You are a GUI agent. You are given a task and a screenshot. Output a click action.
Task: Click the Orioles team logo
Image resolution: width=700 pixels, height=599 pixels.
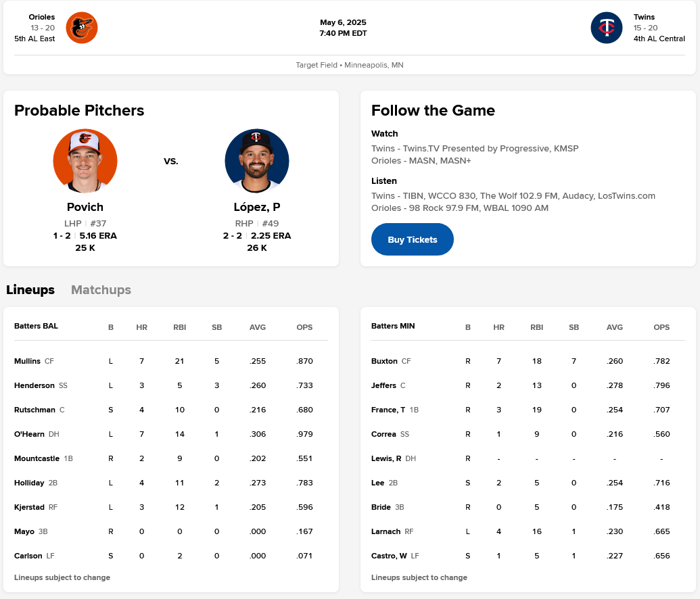[82, 28]
